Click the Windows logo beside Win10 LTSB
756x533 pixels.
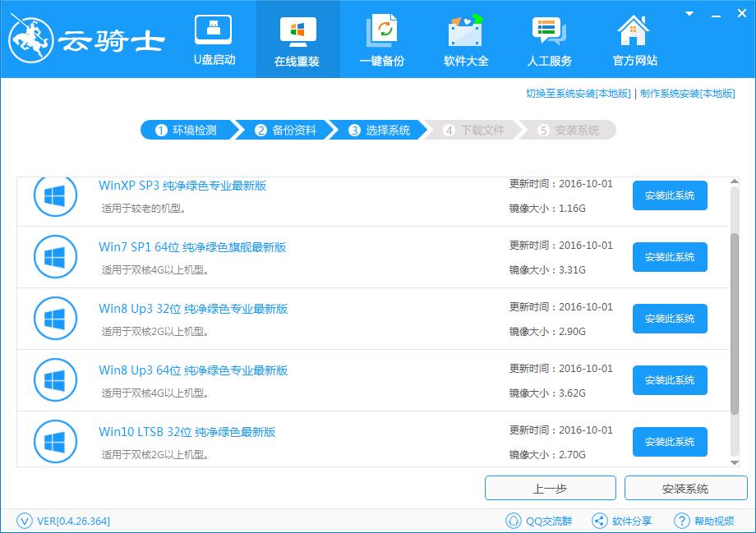(x=55, y=441)
